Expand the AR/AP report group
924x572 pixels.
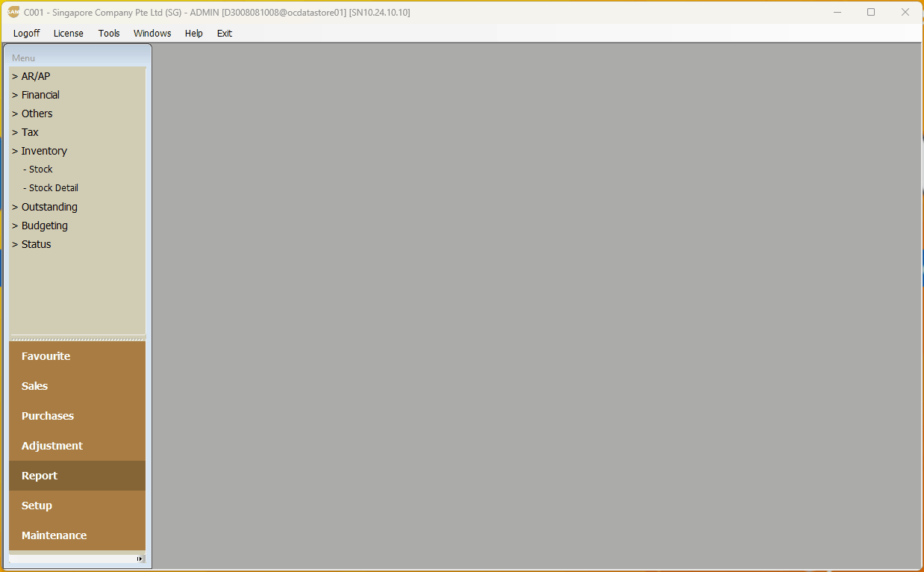coord(31,76)
